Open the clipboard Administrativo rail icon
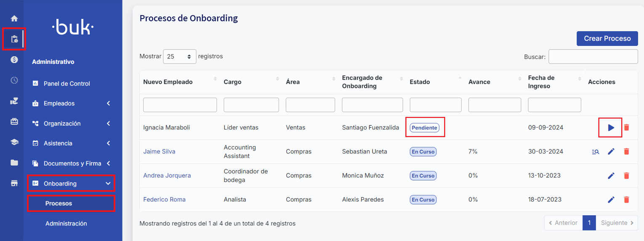The image size is (644, 241). click(x=14, y=39)
